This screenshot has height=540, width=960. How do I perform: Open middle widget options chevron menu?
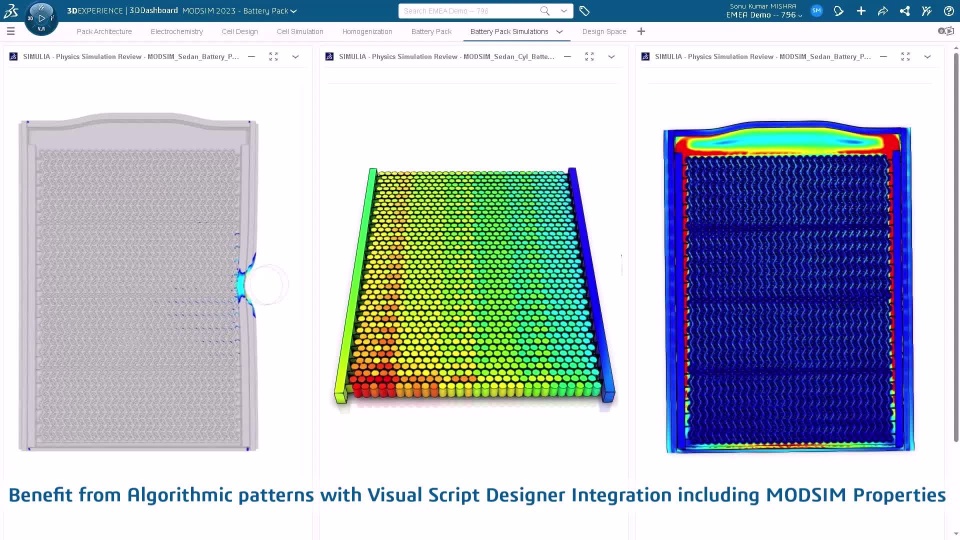point(612,56)
